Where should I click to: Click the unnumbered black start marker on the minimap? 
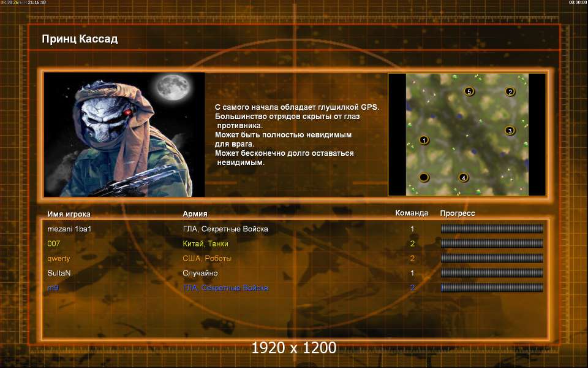[424, 177]
